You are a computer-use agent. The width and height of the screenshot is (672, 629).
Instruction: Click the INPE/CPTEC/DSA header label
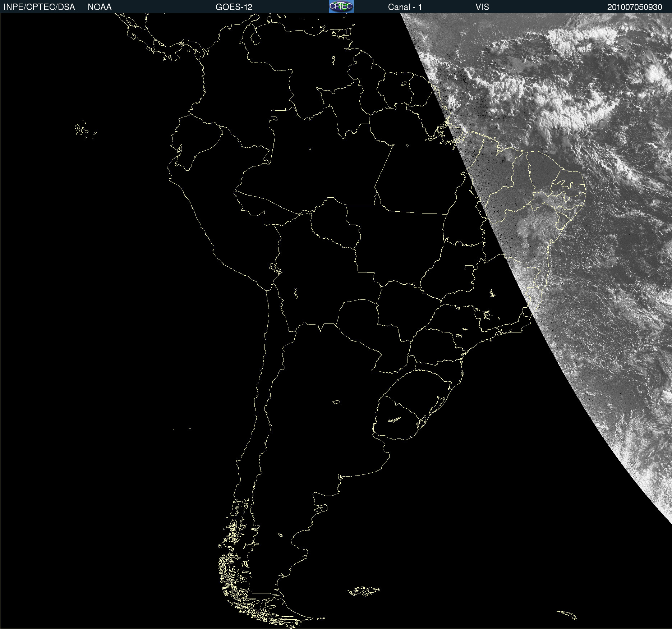[39, 7]
